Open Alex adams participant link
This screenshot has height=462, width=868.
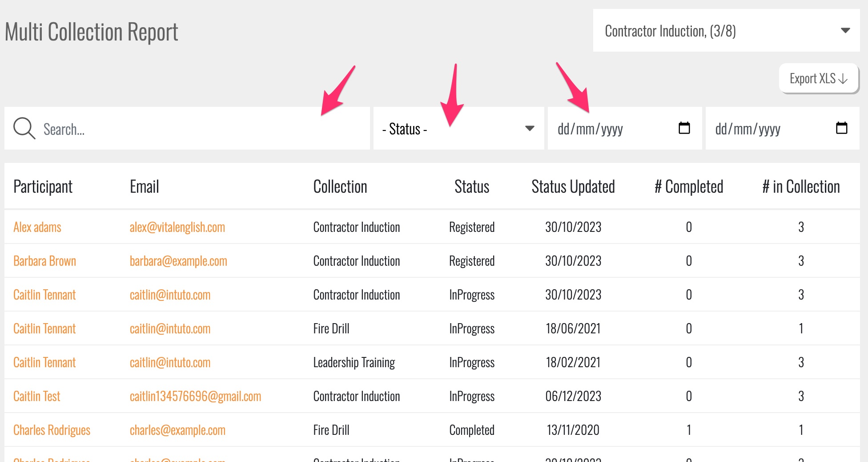37,227
